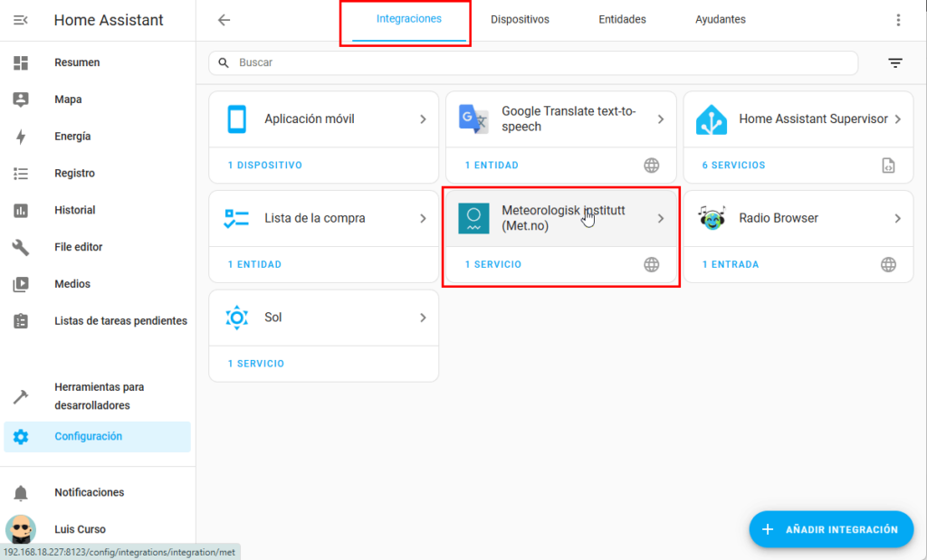Open File editor wrench icon

(x=21, y=247)
